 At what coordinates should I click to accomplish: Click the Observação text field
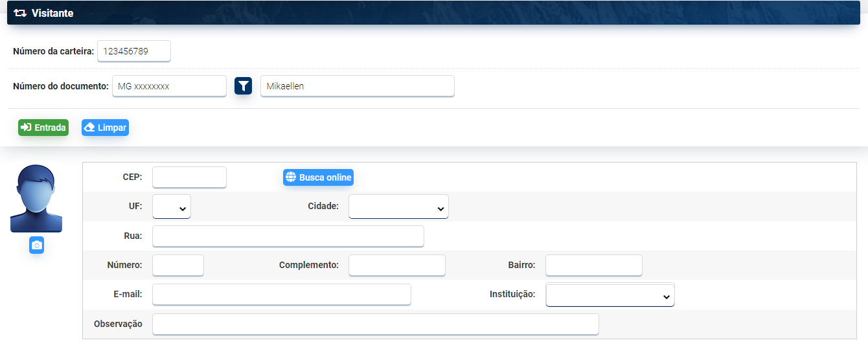[x=375, y=324]
